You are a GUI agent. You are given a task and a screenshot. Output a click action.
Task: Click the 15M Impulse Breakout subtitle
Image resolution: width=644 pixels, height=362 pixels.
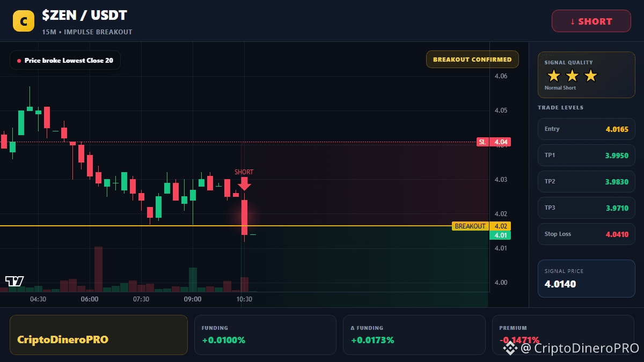click(87, 32)
